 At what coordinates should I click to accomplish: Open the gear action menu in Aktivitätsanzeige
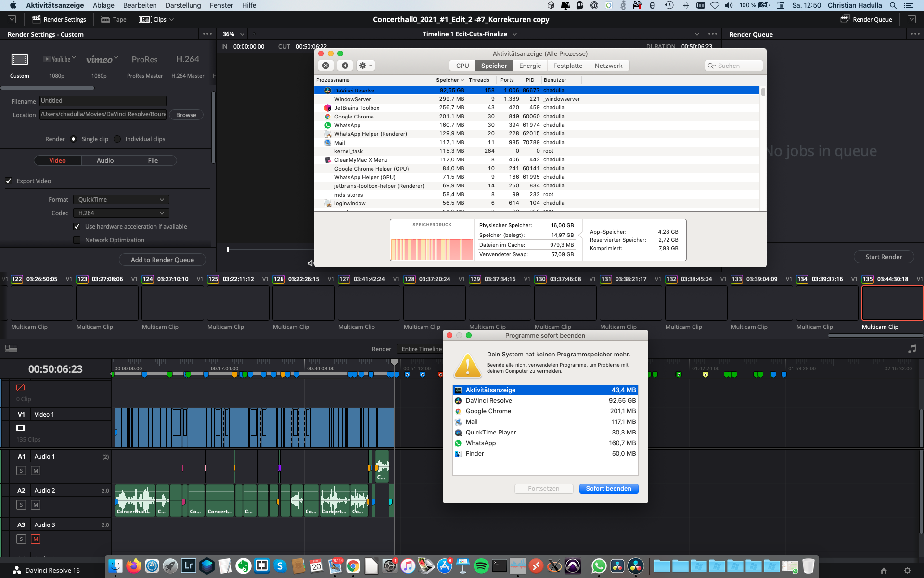366,66
